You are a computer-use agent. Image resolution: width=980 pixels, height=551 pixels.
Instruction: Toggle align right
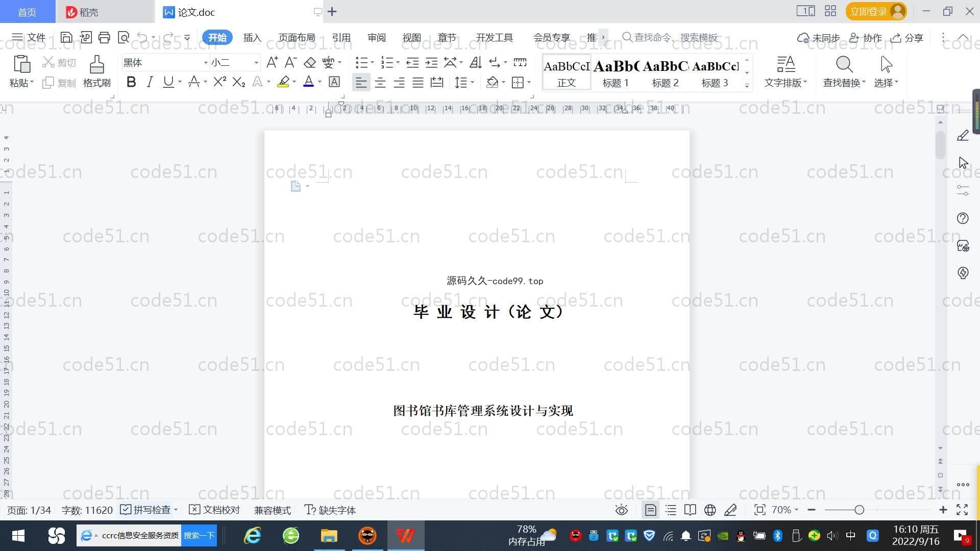pyautogui.click(x=399, y=82)
